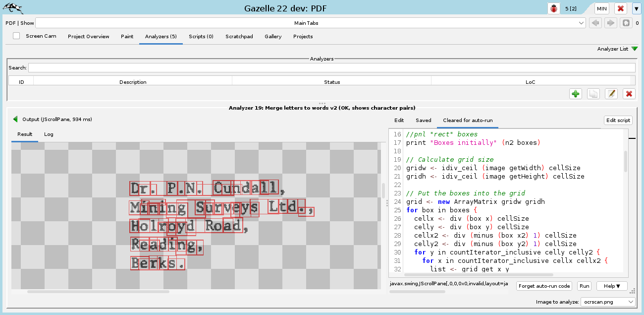Click the duplicate analyzer pages icon
Viewport: 644px width, 315px height.
click(x=593, y=94)
